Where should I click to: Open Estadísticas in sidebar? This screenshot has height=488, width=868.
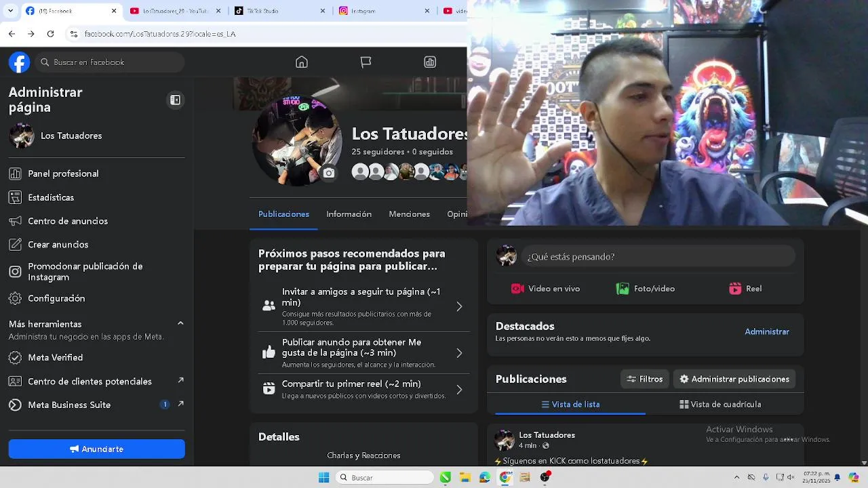pos(95,197)
